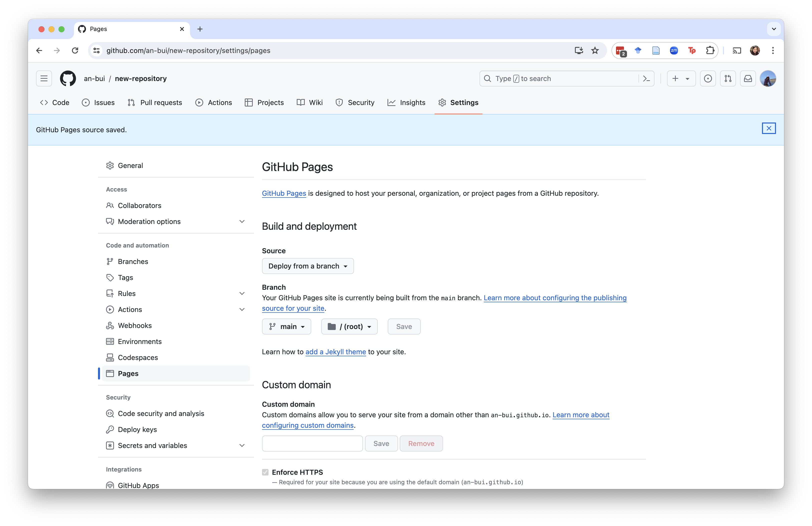
Task: Open the Deploy from a branch dropdown
Action: coord(308,266)
